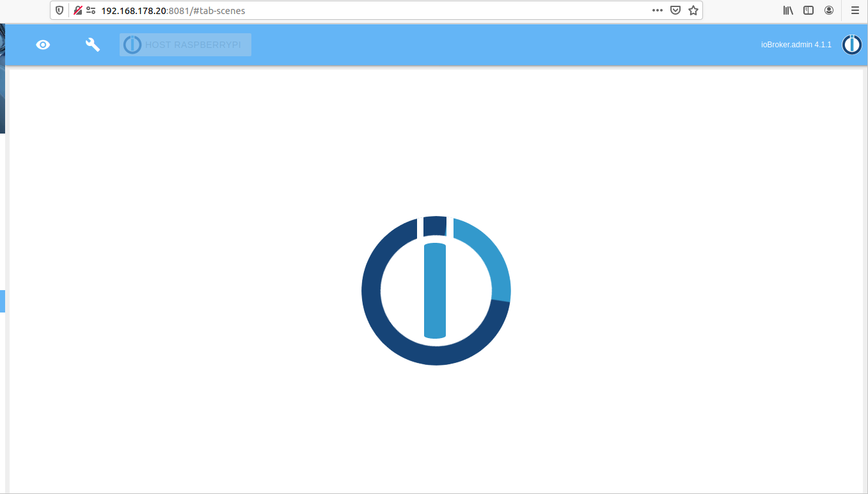Image resolution: width=868 pixels, height=494 pixels.
Task: Toggle the Firefox sidebar view
Action: coord(809,10)
